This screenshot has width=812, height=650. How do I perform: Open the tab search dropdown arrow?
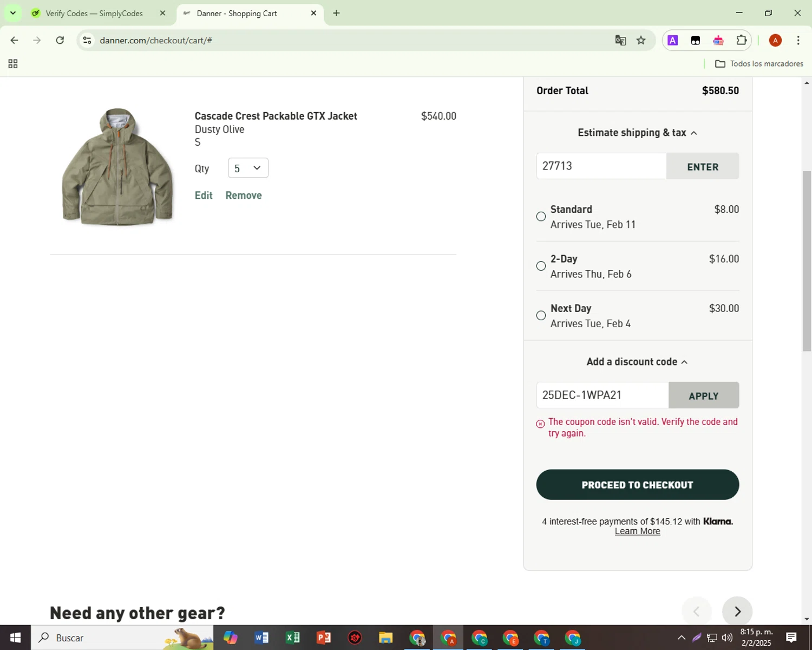point(13,13)
